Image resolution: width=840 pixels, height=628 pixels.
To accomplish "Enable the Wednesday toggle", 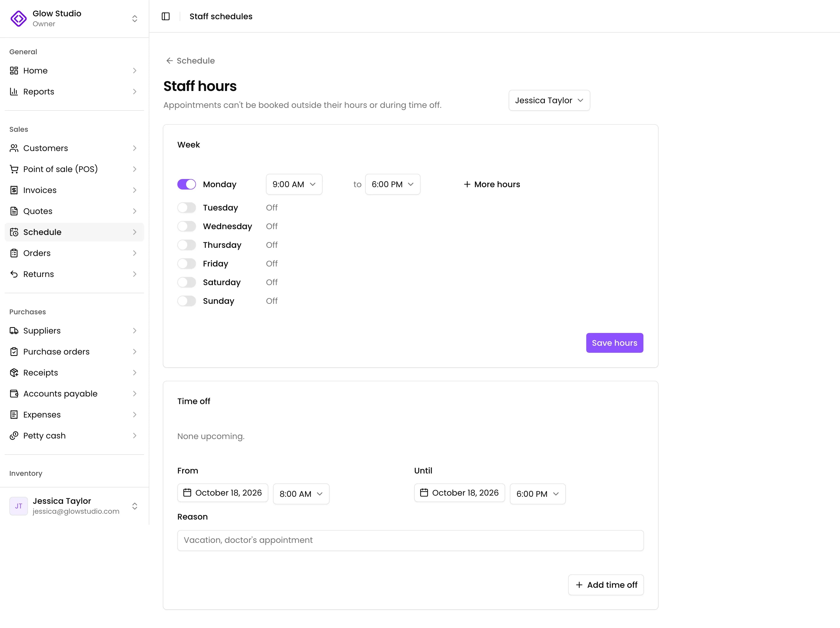I will click(186, 226).
